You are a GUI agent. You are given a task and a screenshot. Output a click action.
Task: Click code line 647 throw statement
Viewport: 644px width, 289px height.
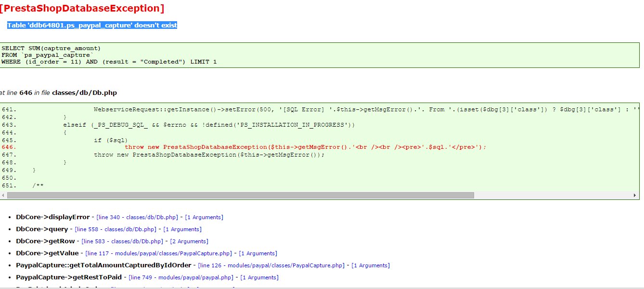click(x=163, y=155)
